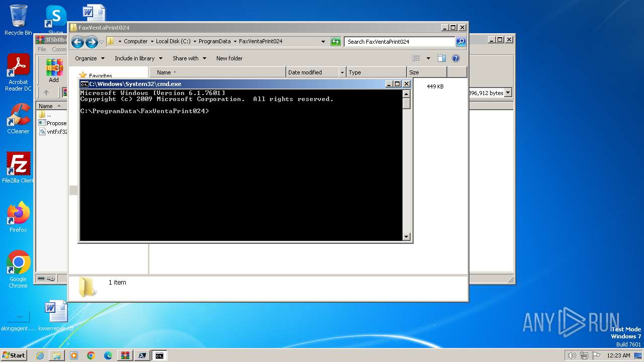Refresh the FaxVentaPrint024 folder view
This screenshot has width=644, height=362.
click(x=336, y=42)
